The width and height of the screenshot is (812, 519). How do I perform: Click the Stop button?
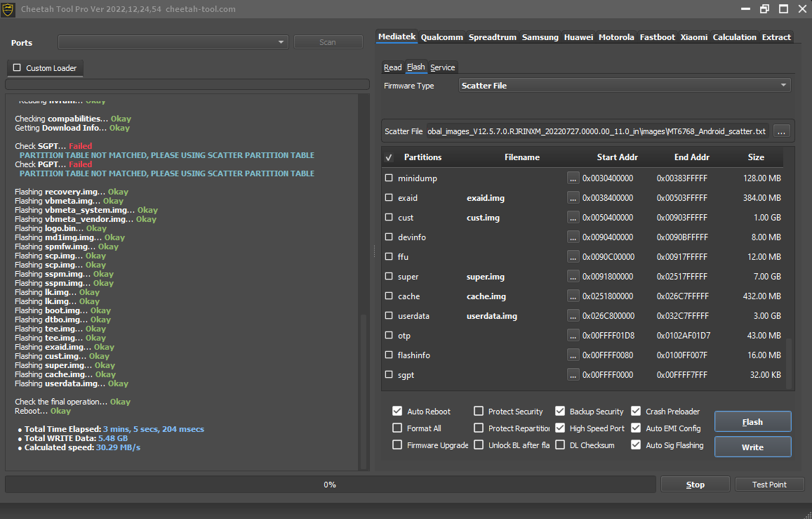(695, 485)
